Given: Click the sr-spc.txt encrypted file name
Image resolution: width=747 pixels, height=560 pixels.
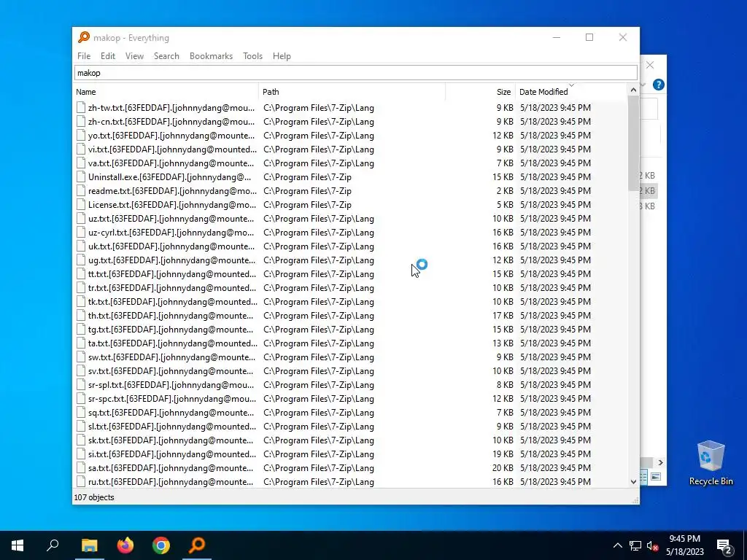Looking at the screenshot, I should 171,399.
